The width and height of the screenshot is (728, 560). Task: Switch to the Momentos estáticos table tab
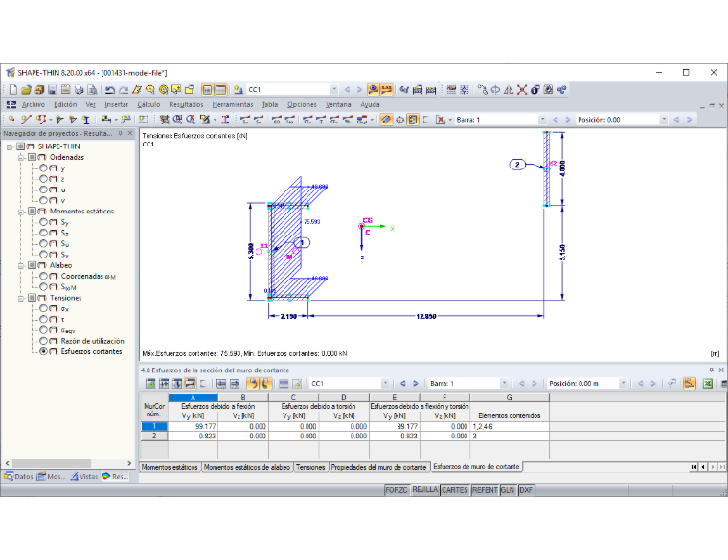pos(170,467)
